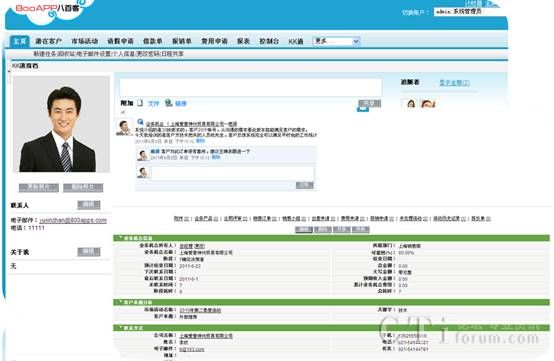Click the file attachment page icon

coord(140,103)
